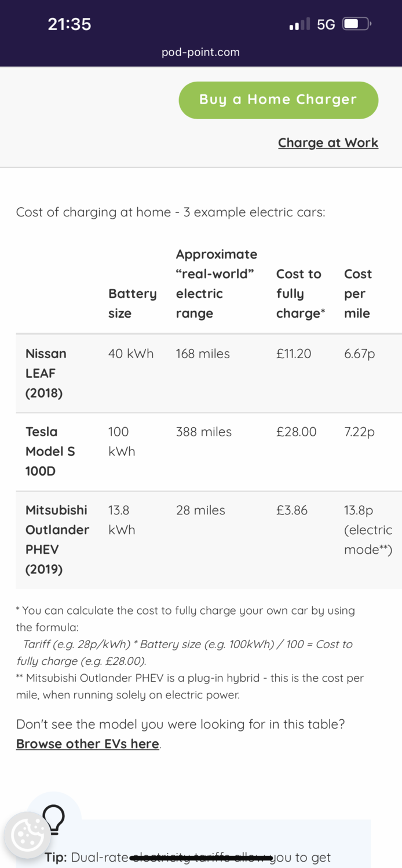Tap the 5G network indicator
The width and height of the screenshot is (402, 868).
click(x=326, y=24)
